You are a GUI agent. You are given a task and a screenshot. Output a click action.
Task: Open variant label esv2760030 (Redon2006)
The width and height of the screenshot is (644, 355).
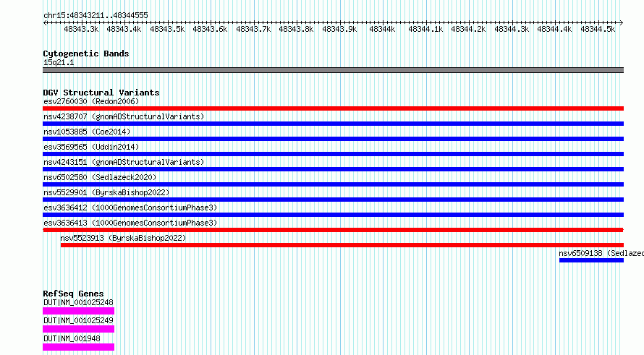tap(91, 101)
